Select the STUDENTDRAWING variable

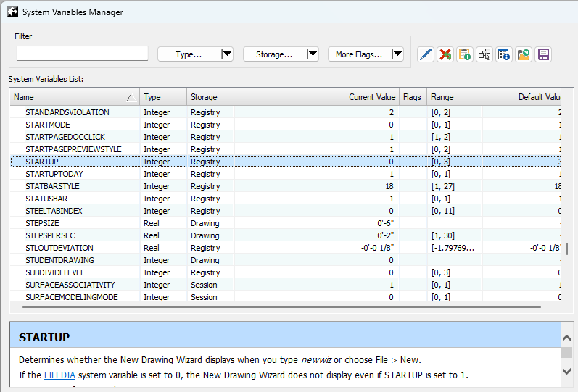click(59, 260)
